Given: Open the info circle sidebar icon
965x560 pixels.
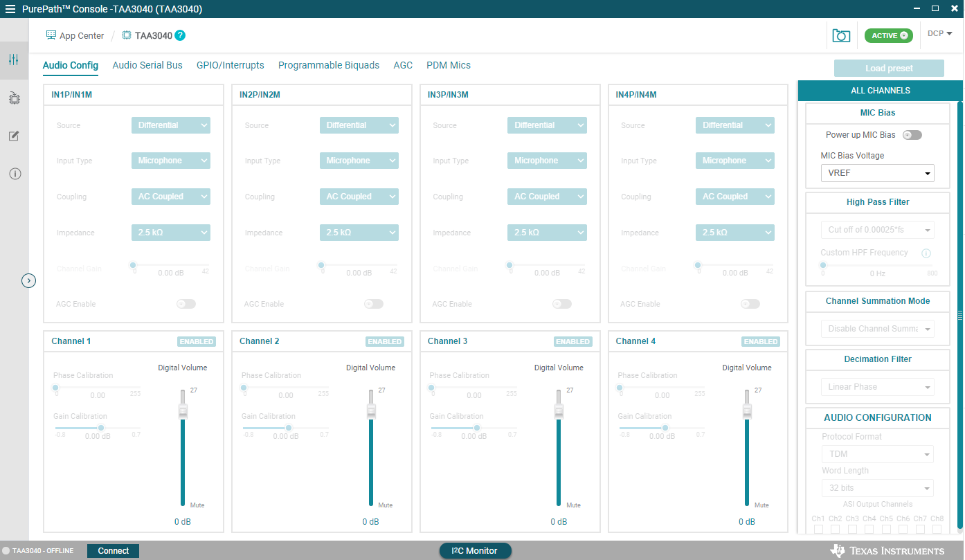Looking at the screenshot, I should (15, 174).
